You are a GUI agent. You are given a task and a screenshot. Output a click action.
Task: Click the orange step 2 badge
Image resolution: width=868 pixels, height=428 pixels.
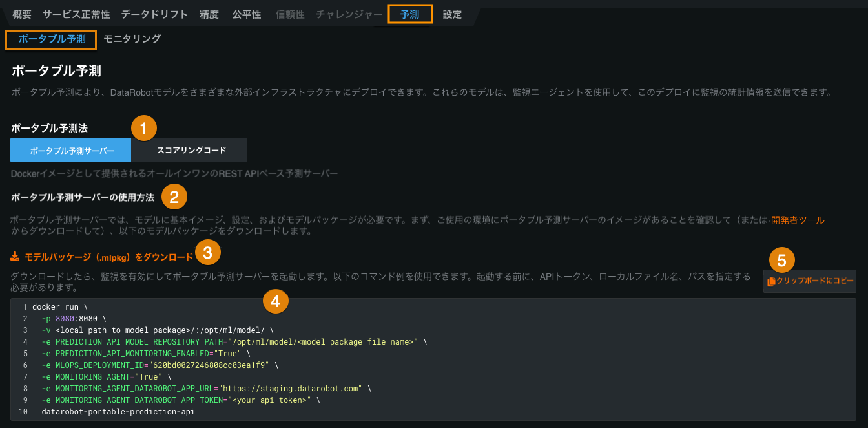coord(174,196)
